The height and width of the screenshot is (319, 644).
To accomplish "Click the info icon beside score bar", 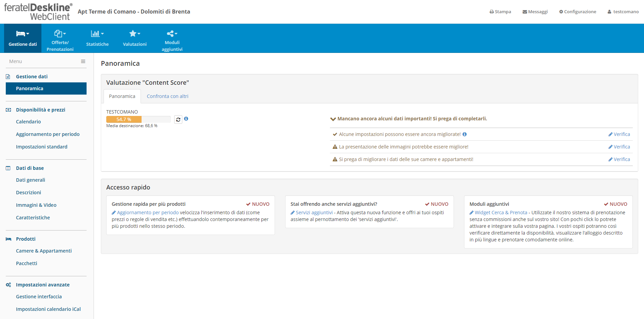I will 186,119.
